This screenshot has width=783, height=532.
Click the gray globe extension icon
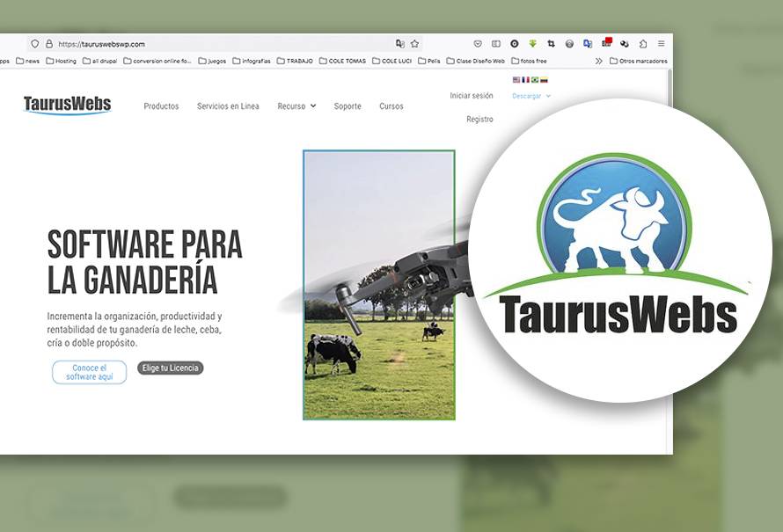[x=569, y=44]
